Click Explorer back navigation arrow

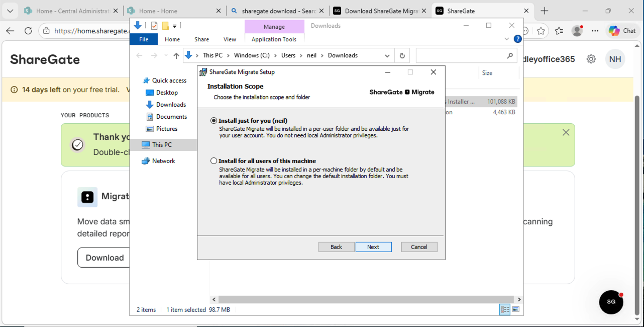pyautogui.click(x=140, y=55)
